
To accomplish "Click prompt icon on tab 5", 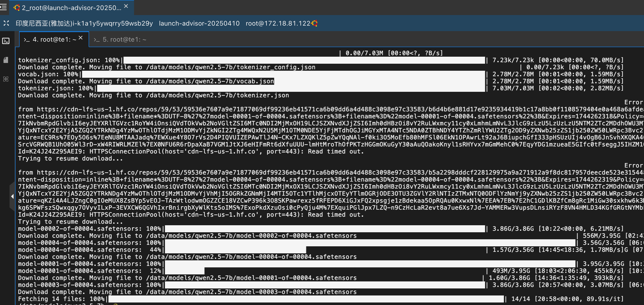I will coord(97,40).
